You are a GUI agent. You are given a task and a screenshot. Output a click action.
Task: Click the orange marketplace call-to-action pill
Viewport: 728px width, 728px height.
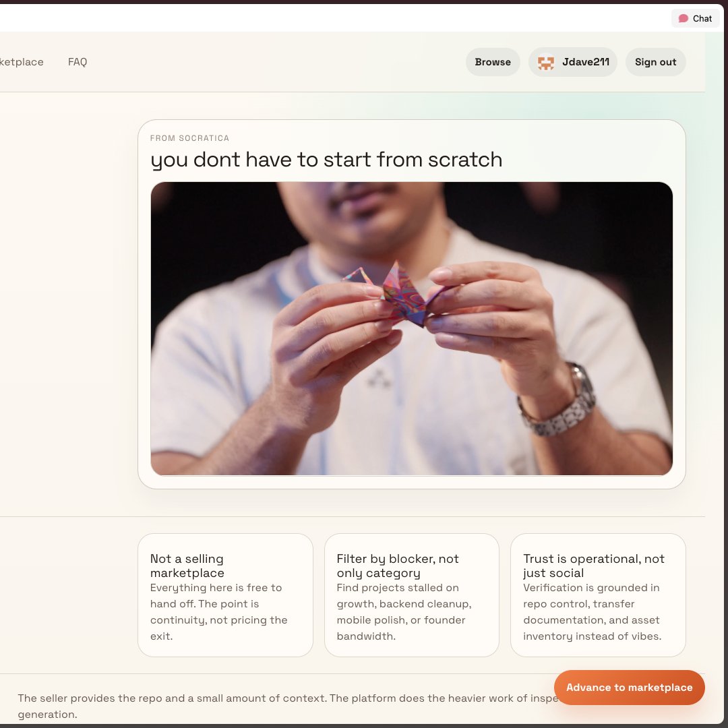(x=629, y=687)
